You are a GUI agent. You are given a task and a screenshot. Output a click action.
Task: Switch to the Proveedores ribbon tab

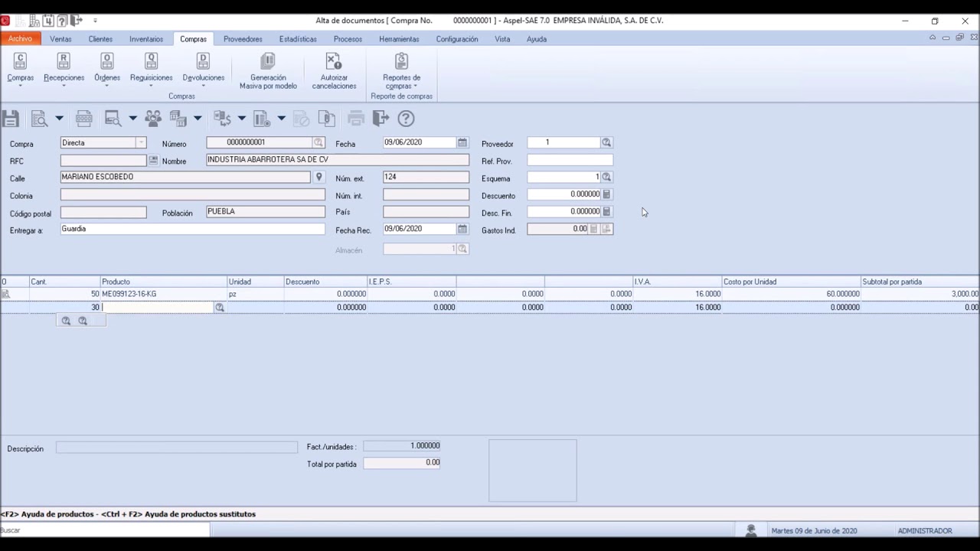[x=243, y=39]
